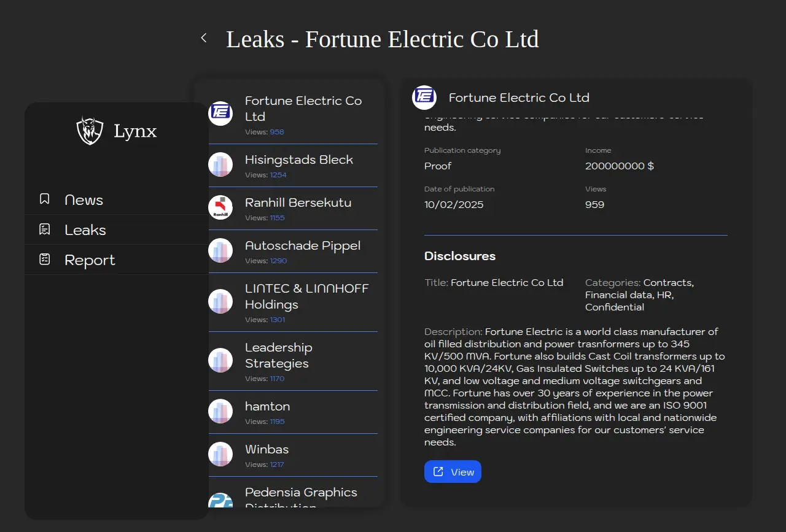
Task: Select Hisingstads Bleck from the list
Action: tap(299, 160)
